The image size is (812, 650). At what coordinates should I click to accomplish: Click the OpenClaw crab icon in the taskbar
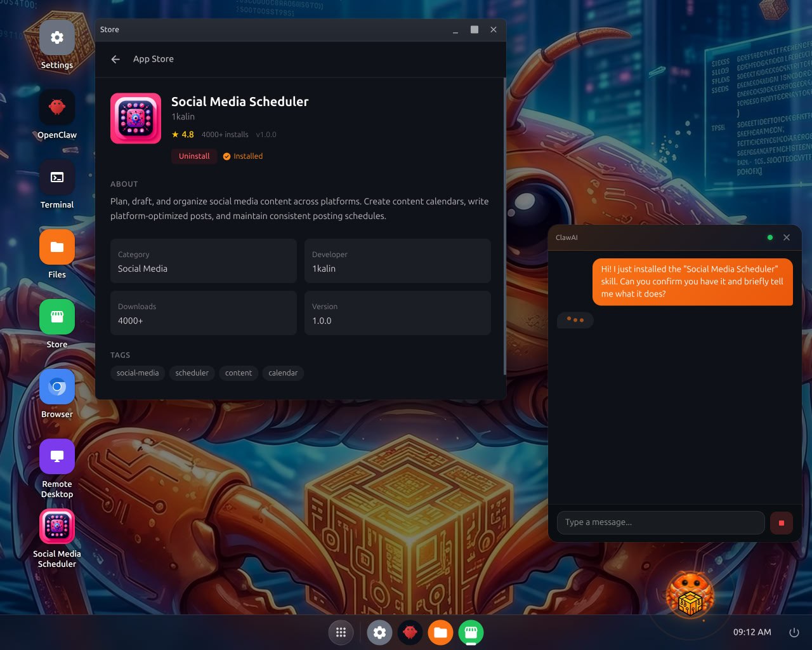(x=410, y=632)
